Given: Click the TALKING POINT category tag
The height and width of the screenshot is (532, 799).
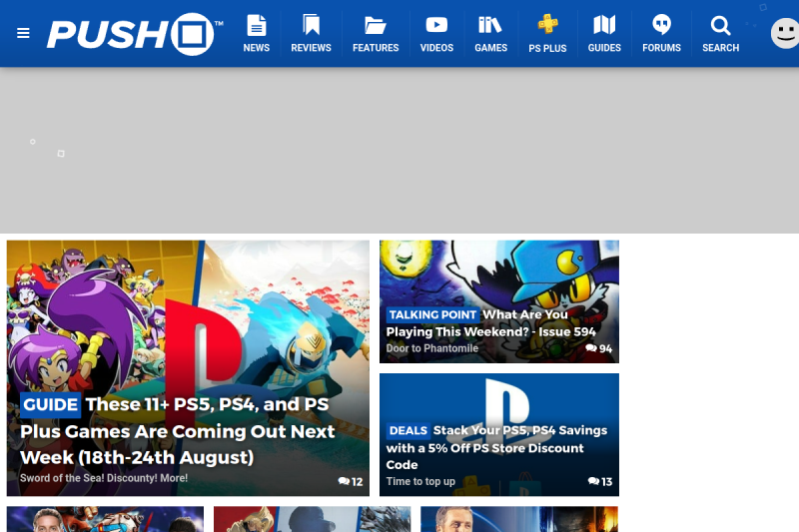Looking at the screenshot, I should pos(432,314).
